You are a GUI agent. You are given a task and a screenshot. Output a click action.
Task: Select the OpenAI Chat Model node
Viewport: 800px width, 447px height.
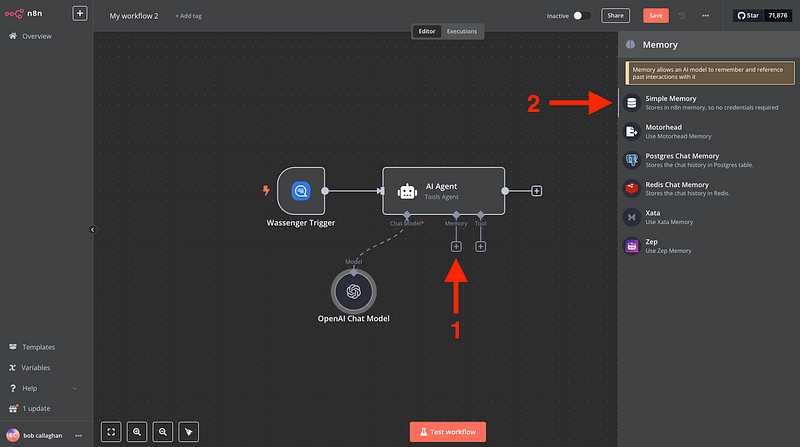point(353,291)
